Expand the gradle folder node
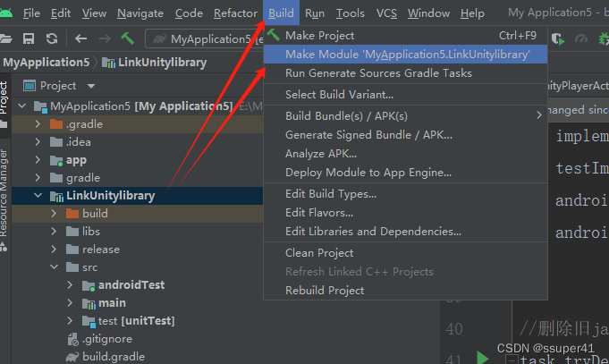The height and width of the screenshot is (364, 609). tap(38, 178)
